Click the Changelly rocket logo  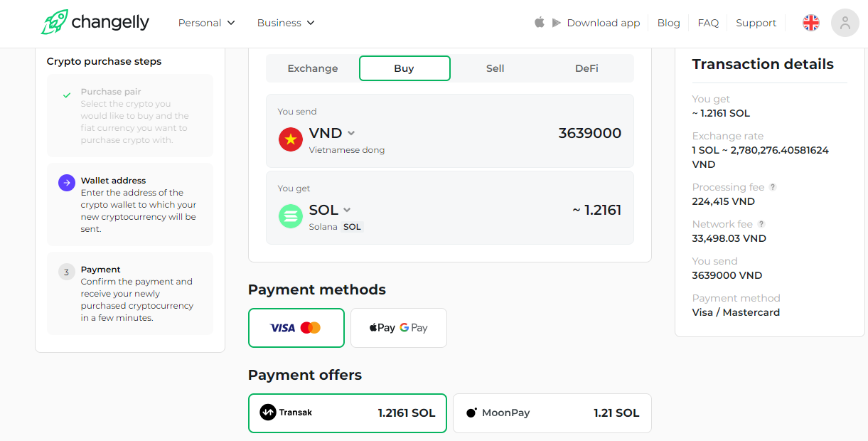[54, 23]
